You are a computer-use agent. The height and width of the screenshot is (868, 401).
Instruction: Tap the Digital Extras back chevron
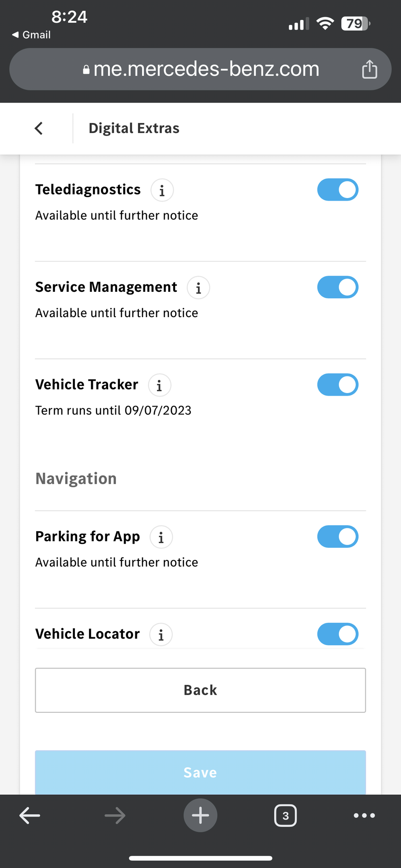tap(39, 128)
